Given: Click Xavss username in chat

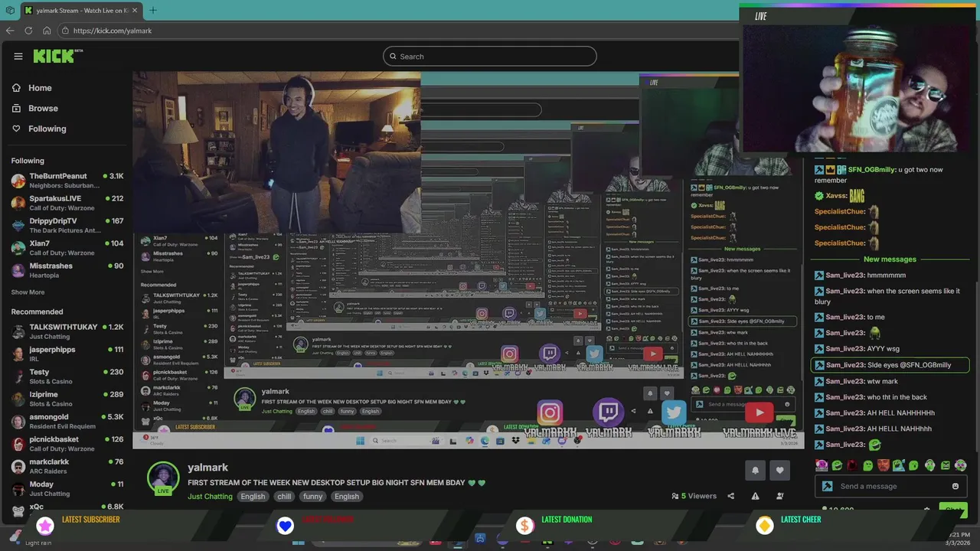Looking at the screenshot, I should tap(835, 196).
